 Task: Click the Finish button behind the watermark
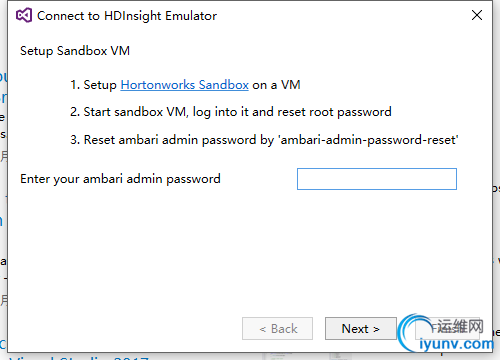[x=447, y=329]
